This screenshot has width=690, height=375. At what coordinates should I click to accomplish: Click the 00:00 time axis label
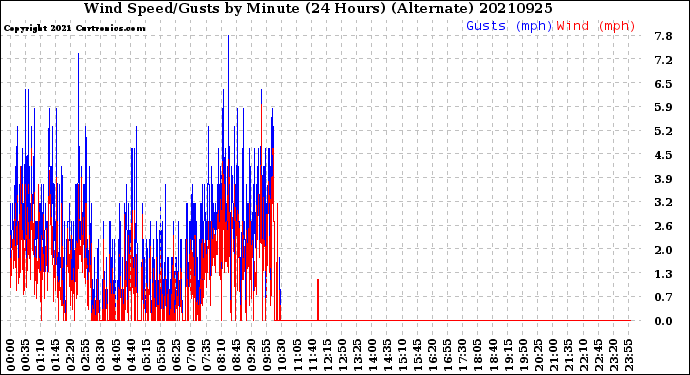point(11,355)
